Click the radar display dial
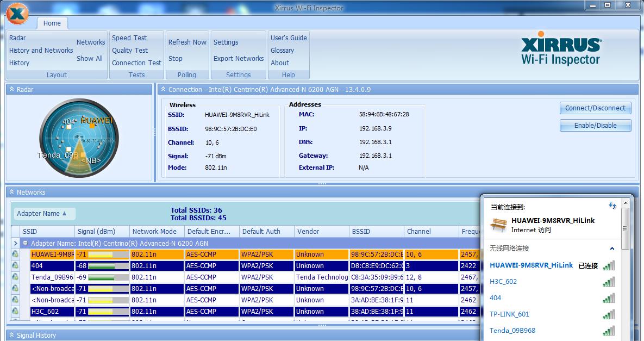The width and height of the screenshot is (644, 341). (79, 138)
